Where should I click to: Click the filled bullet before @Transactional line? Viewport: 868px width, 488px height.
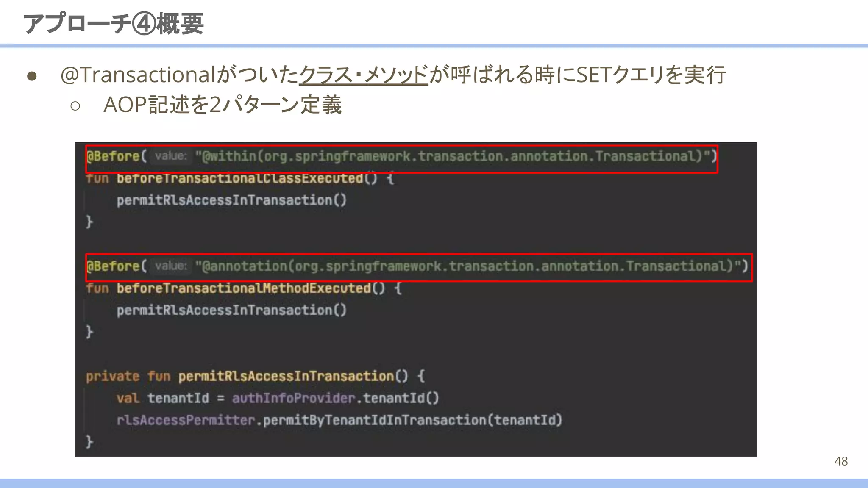32,76
